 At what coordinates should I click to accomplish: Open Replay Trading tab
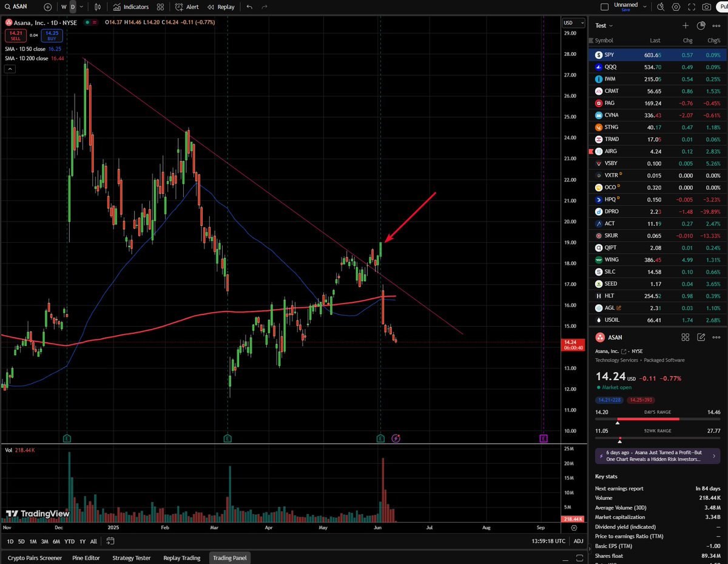pyautogui.click(x=182, y=557)
